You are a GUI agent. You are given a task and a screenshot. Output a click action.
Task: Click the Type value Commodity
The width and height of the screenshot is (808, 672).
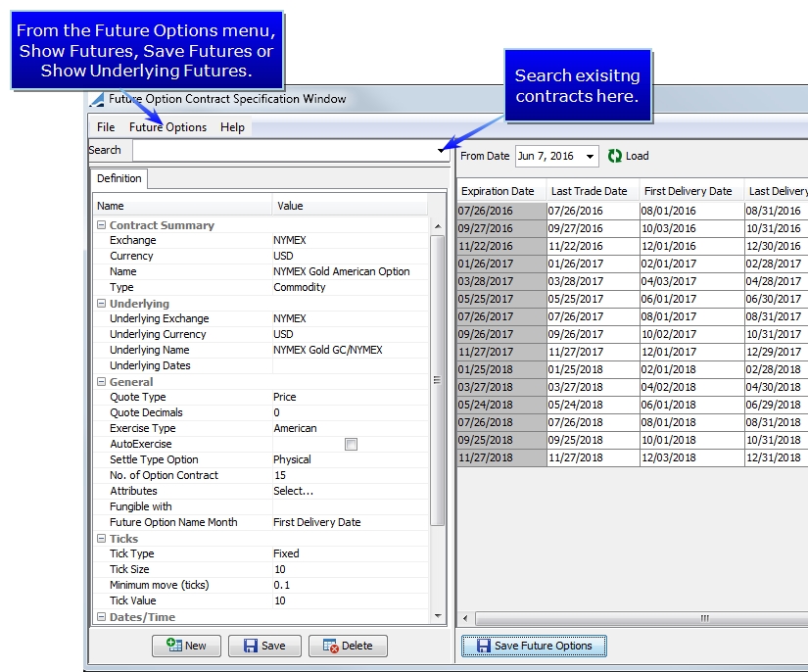tap(300, 287)
